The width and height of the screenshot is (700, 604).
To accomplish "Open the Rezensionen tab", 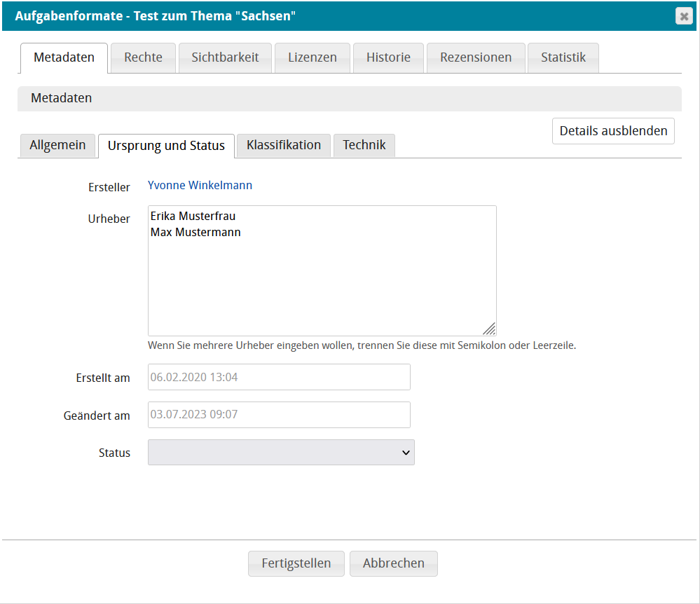I will coord(476,57).
